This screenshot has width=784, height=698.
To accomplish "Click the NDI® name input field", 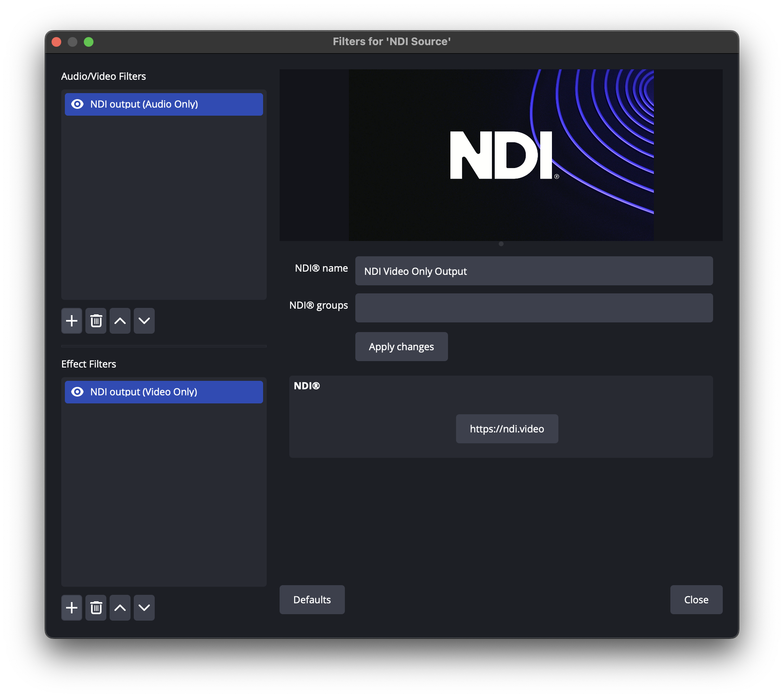I will tap(534, 271).
